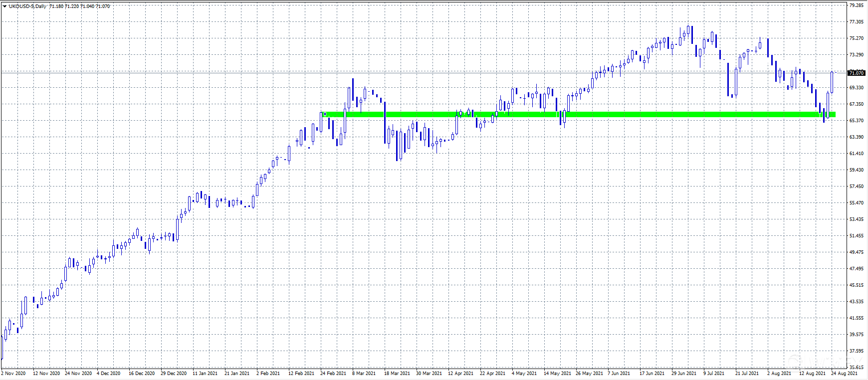This screenshot has width=868, height=380.
Task: Click the 21 Jul 2021 date label
Action: (747, 373)
